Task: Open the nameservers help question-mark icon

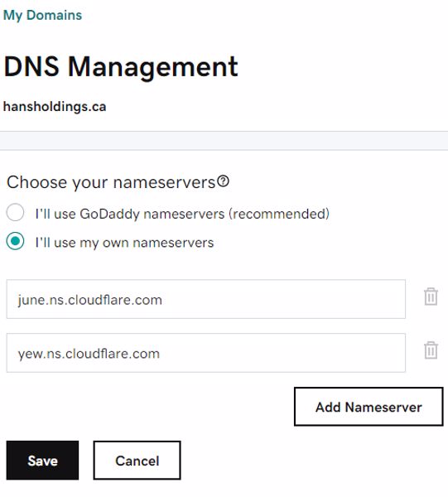Action: coord(224,181)
